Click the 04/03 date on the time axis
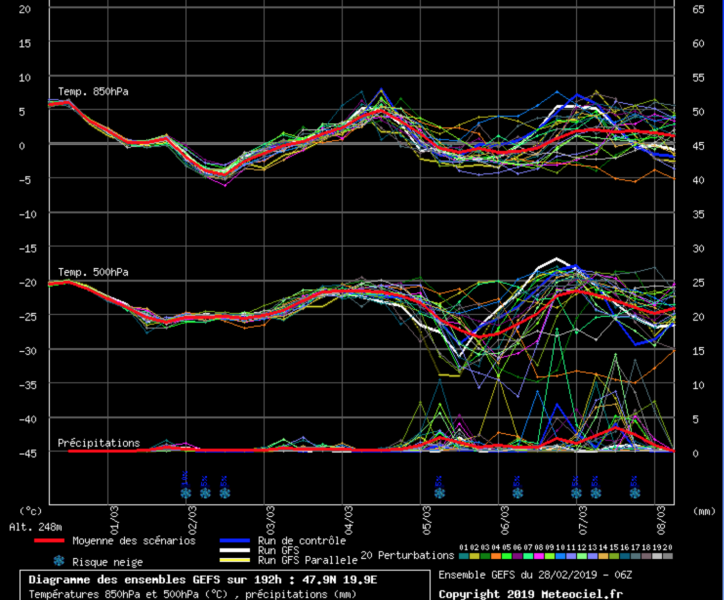The height and width of the screenshot is (600, 724). click(x=349, y=521)
